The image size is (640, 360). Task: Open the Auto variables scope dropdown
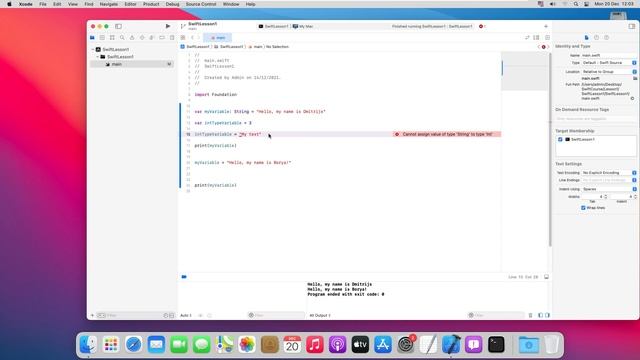coord(187,315)
